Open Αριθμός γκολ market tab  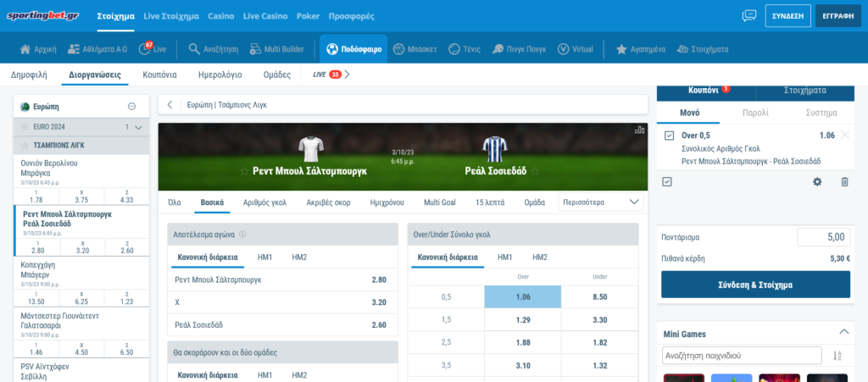[264, 202]
